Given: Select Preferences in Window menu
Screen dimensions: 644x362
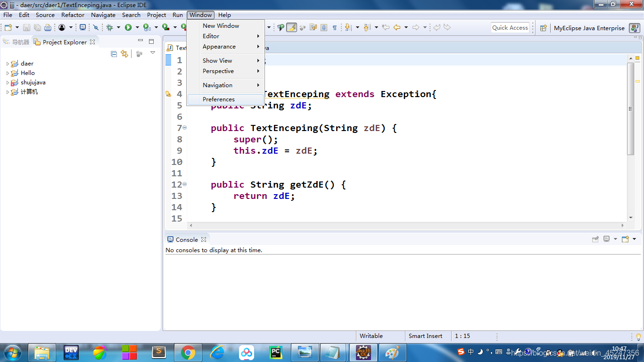Looking at the screenshot, I should [225, 99].
